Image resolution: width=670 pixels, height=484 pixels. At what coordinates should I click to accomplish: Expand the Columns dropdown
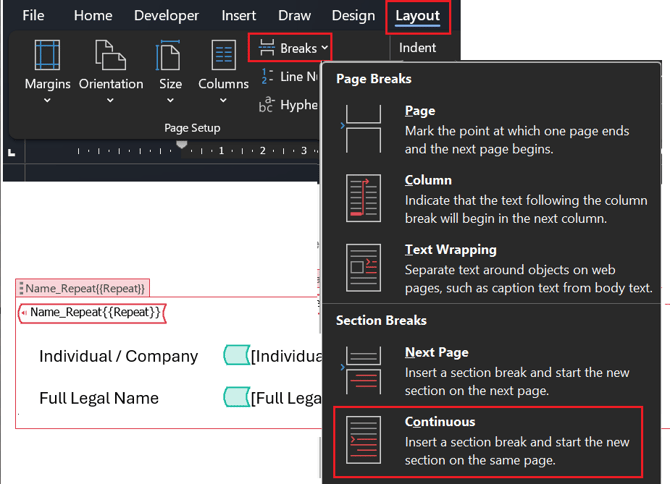[222, 72]
